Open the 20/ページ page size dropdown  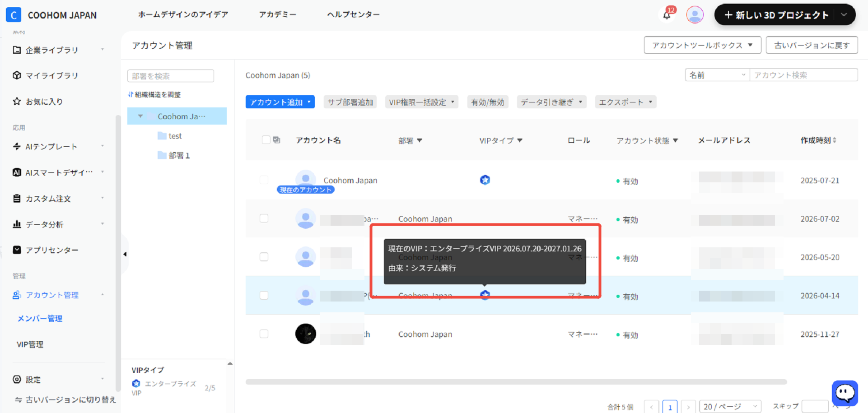click(x=730, y=406)
